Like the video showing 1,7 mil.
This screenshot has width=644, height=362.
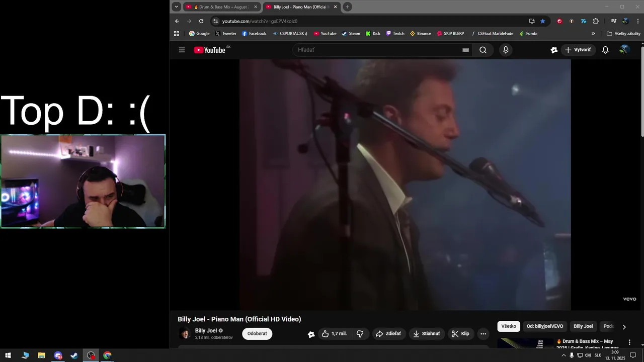334,334
